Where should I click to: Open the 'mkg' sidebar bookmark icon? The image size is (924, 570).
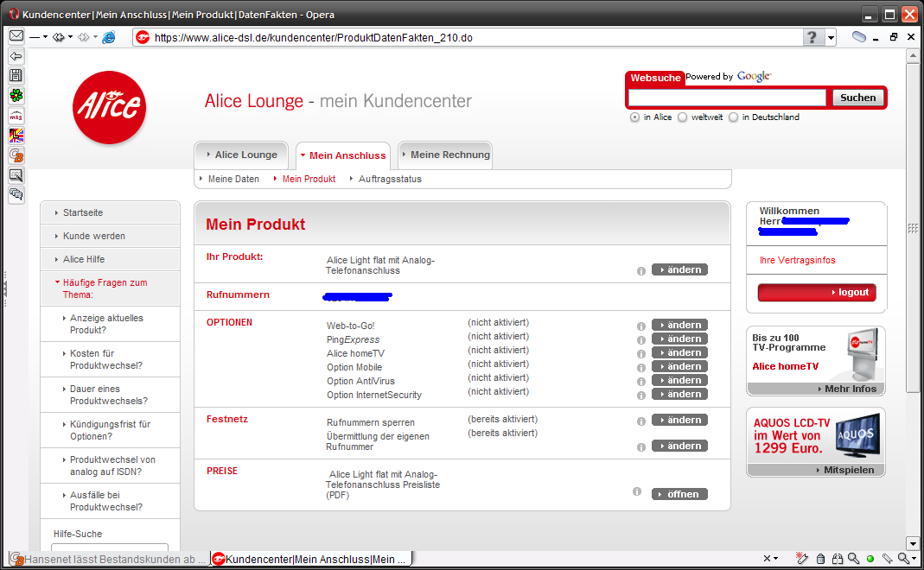click(x=16, y=116)
